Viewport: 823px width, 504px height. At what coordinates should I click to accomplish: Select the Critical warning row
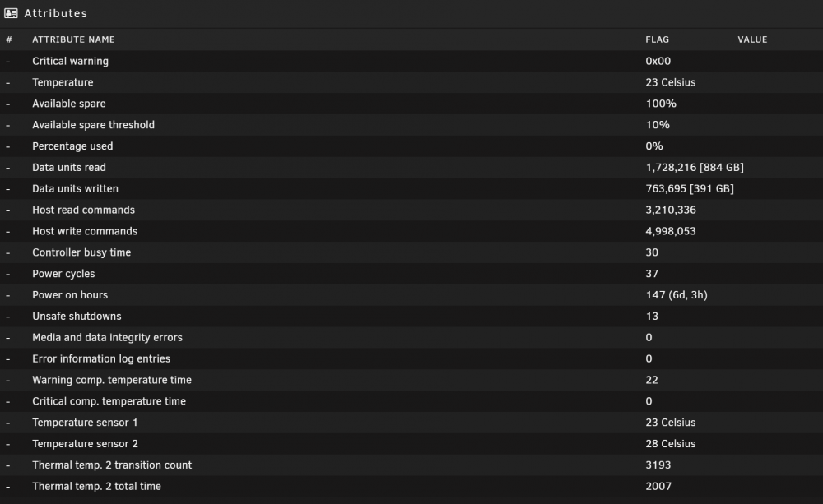(x=411, y=61)
